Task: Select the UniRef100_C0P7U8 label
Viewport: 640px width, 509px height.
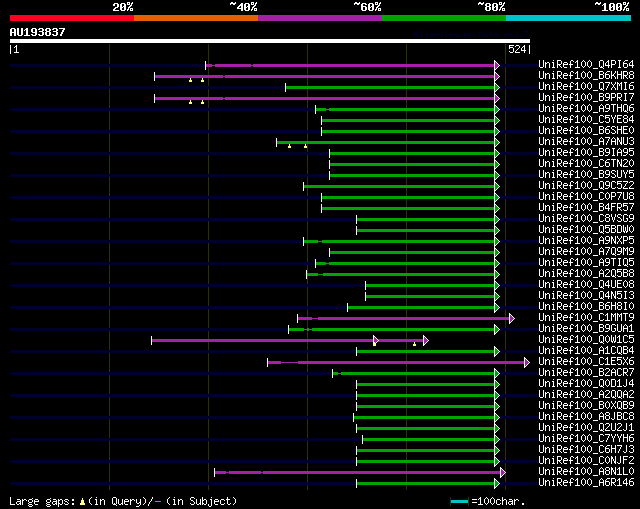Action: 586,196
